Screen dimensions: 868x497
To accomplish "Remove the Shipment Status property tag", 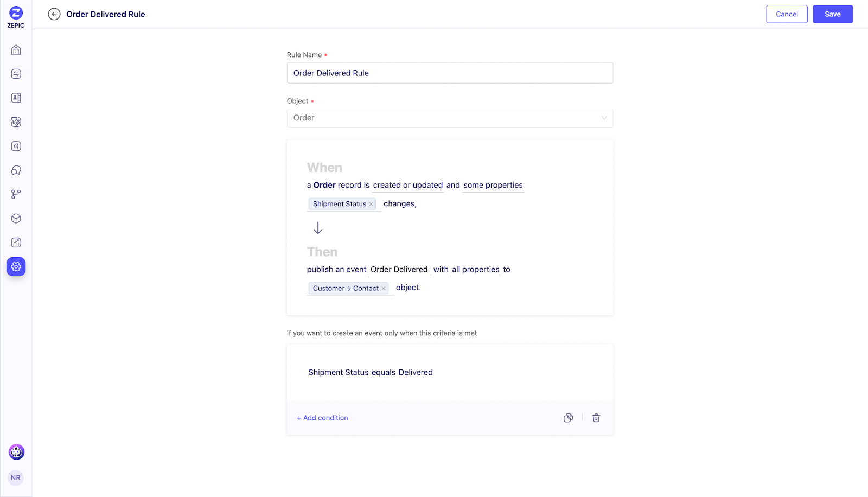I will click(x=371, y=204).
